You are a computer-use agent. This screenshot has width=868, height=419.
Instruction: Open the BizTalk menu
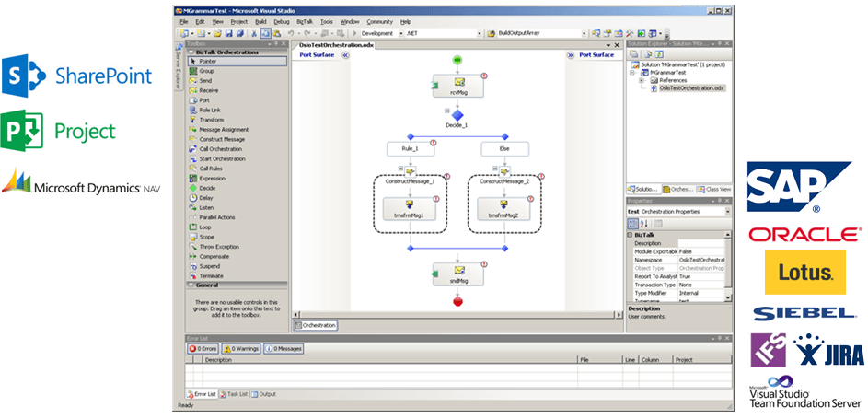[x=305, y=21]
